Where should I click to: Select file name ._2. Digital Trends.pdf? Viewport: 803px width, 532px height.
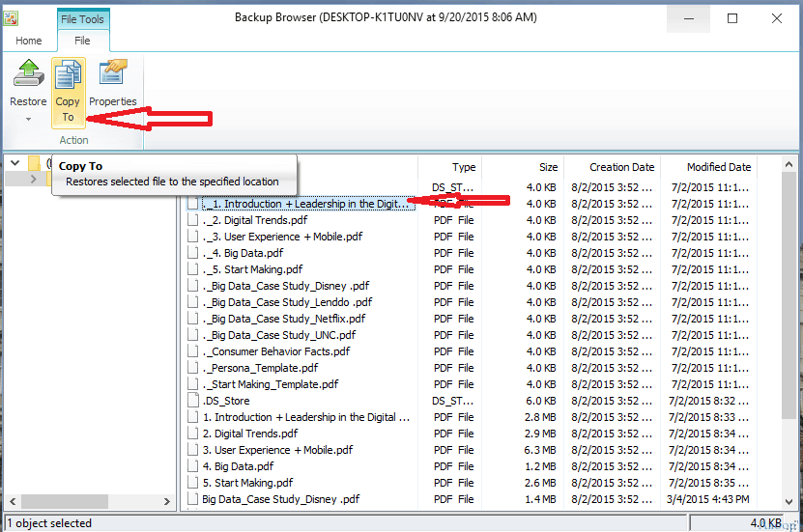point(255,220)
